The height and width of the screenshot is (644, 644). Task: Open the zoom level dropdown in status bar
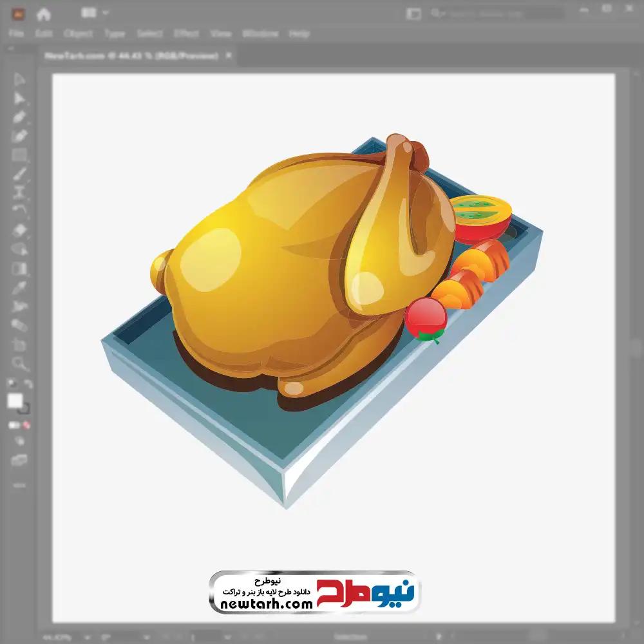[88, 638]
